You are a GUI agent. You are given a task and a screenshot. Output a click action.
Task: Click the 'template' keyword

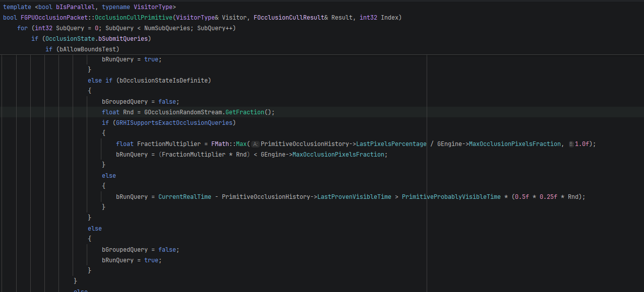point(17,7)
